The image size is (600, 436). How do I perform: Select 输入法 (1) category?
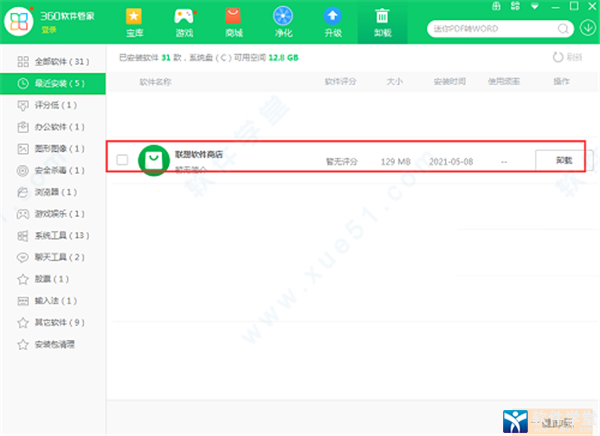(53, 301)
